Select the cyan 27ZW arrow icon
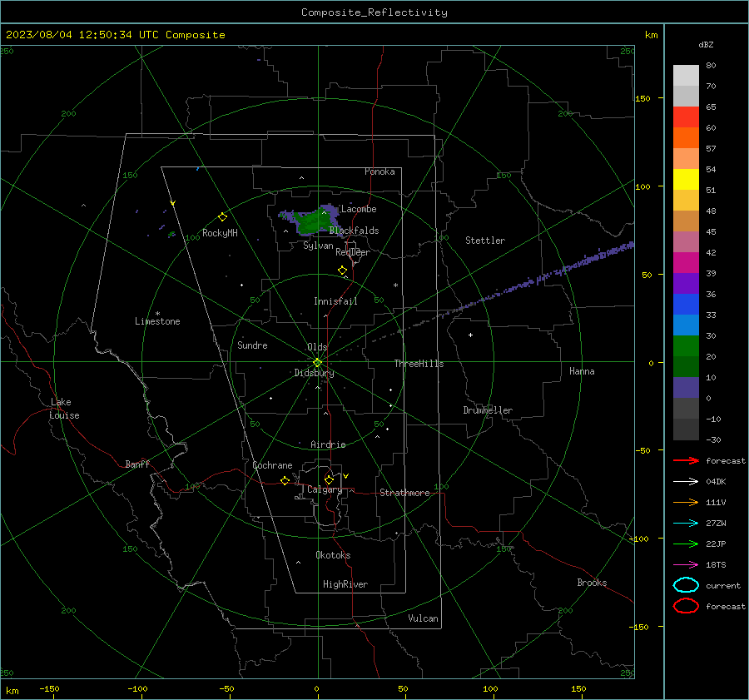This screenshot has width=749, height=700. (x=686, y=524)
